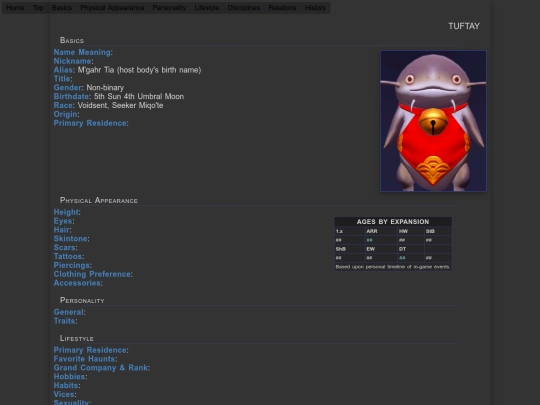
Task: Click the Title label
Action: tap(62, 79)
